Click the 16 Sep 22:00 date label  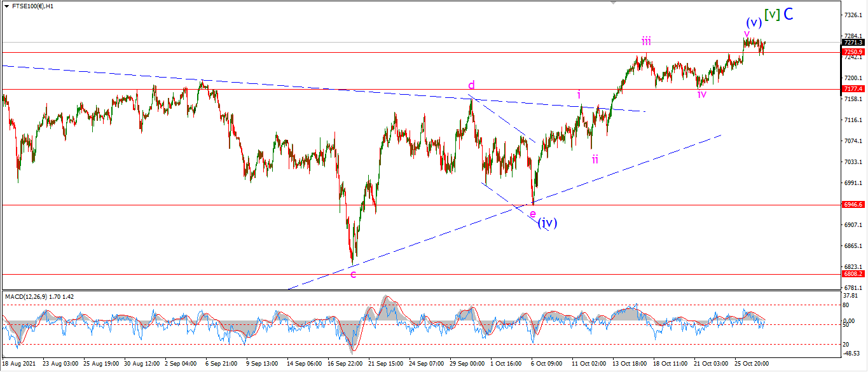click(346, 364)
